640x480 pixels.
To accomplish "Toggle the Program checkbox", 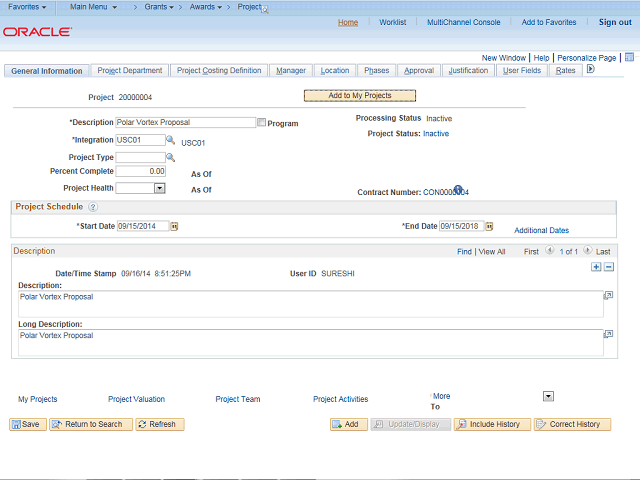I will pos(262,123).
